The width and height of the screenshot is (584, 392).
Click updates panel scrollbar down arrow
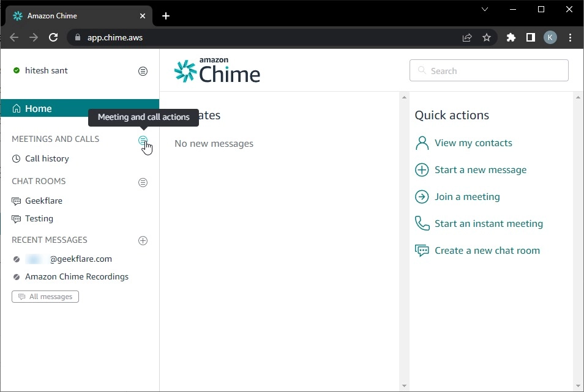click(x=404, y=386)
